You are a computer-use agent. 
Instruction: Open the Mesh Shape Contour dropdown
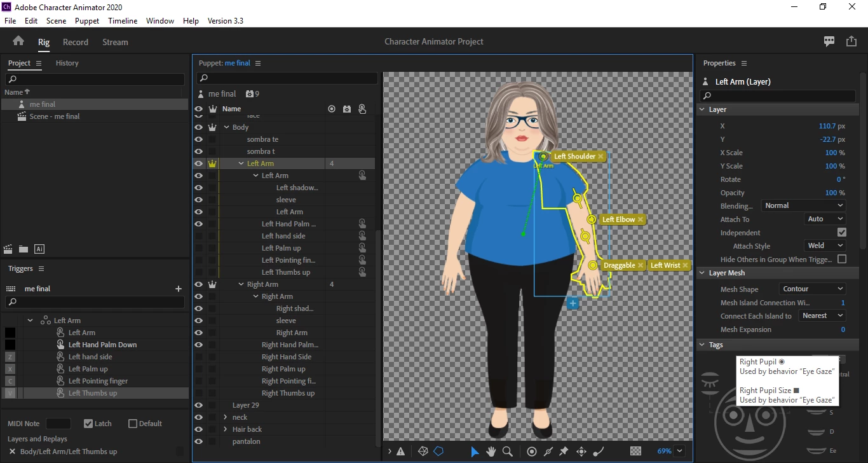pos(812,289)
